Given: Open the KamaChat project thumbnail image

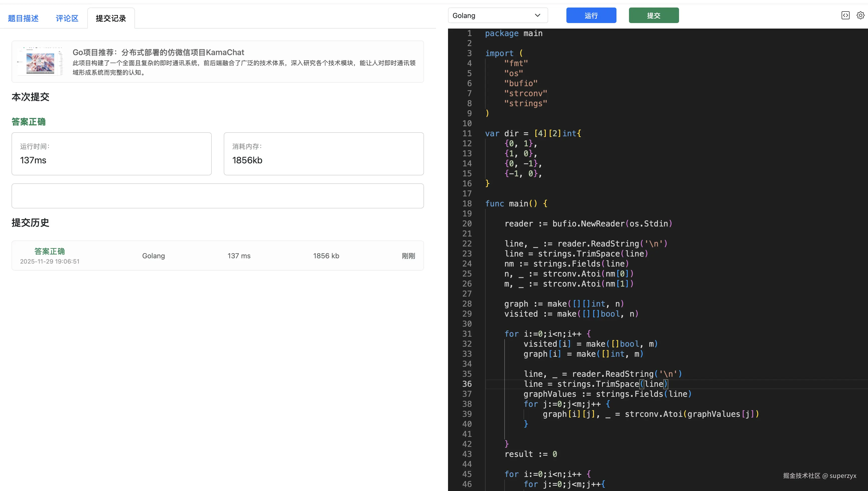Looking at the screenshot, I should (40, 62).
